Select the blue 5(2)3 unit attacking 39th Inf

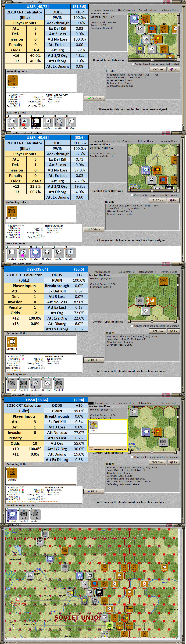35,252
